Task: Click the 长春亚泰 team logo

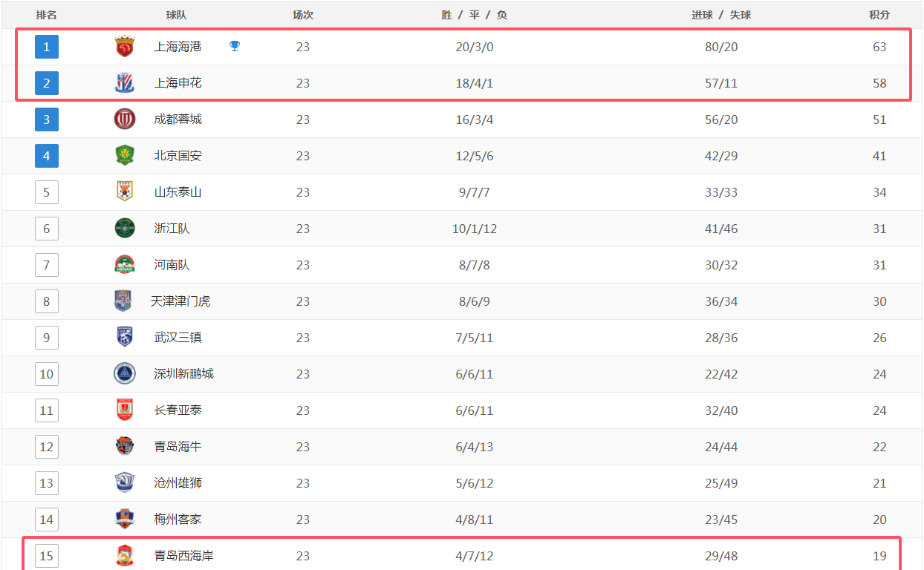Action: [125, 410]
